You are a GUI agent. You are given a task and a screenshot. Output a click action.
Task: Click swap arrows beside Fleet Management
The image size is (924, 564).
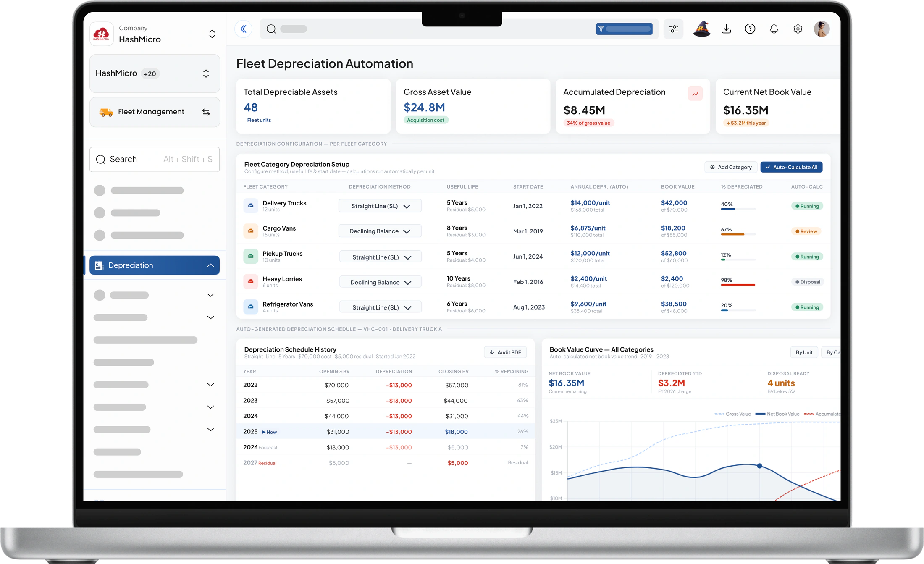(x=206, y=112)
